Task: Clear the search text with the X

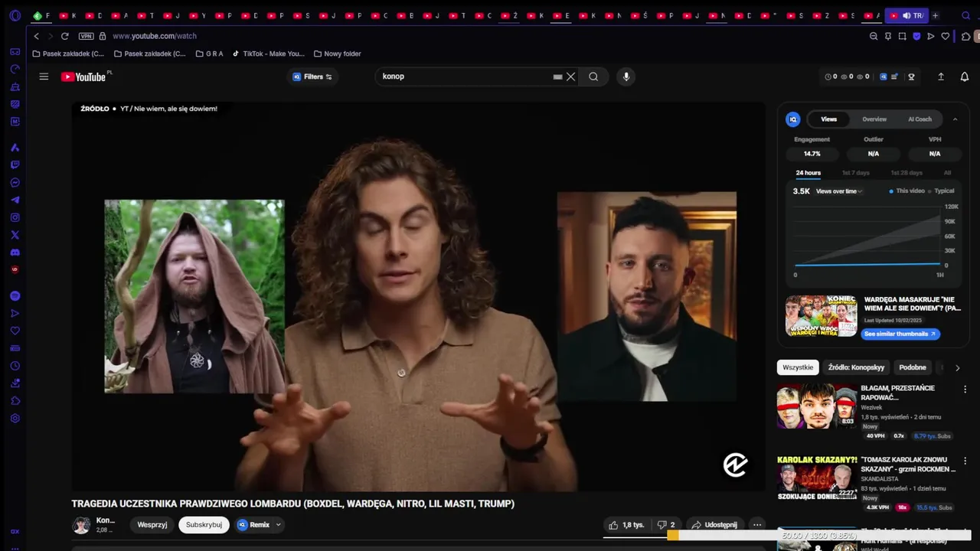Action: coord(570,77)
